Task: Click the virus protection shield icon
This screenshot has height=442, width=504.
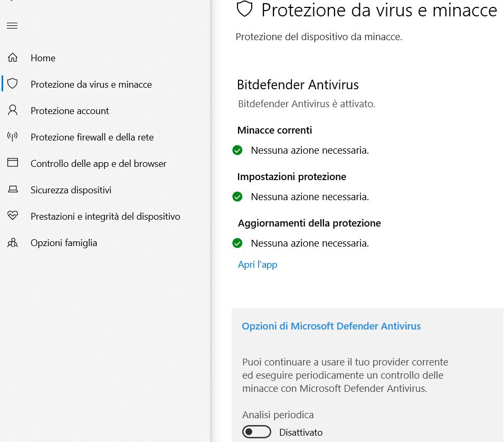Action: click(x=13, y=84)
